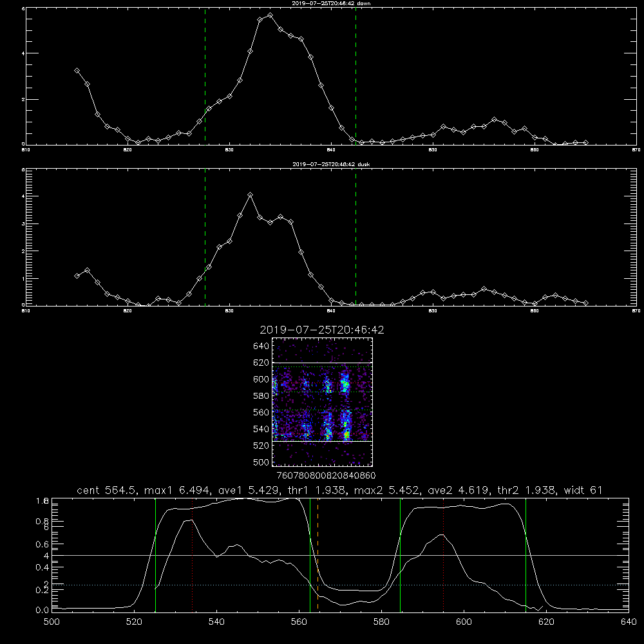The height and width of the screenshot is (644, 644).
Task: Click the green vertical line near 585 in bottom plot
Action: tap(400, 555)
